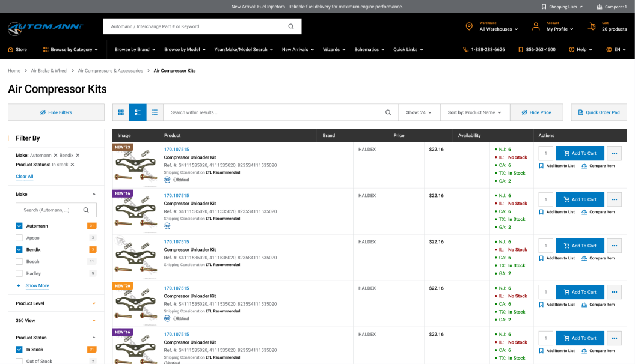Open more options for third product row

615,246
